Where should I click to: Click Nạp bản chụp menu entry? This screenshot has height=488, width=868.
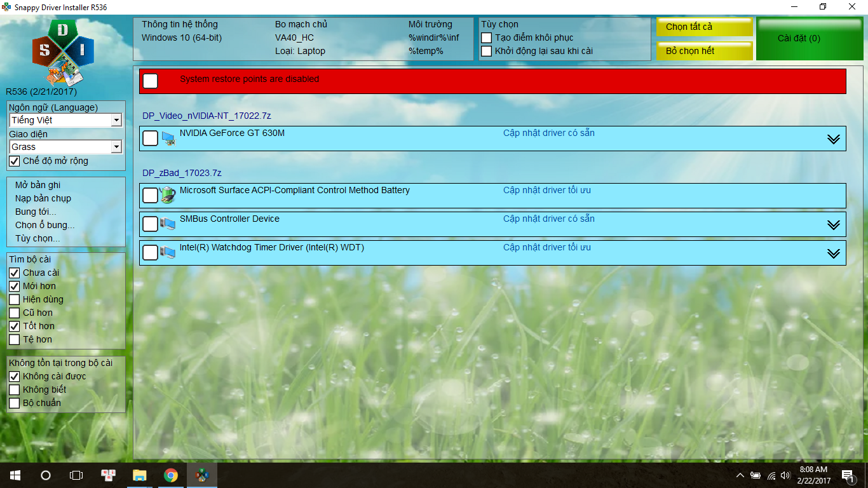tap(43, 198)
